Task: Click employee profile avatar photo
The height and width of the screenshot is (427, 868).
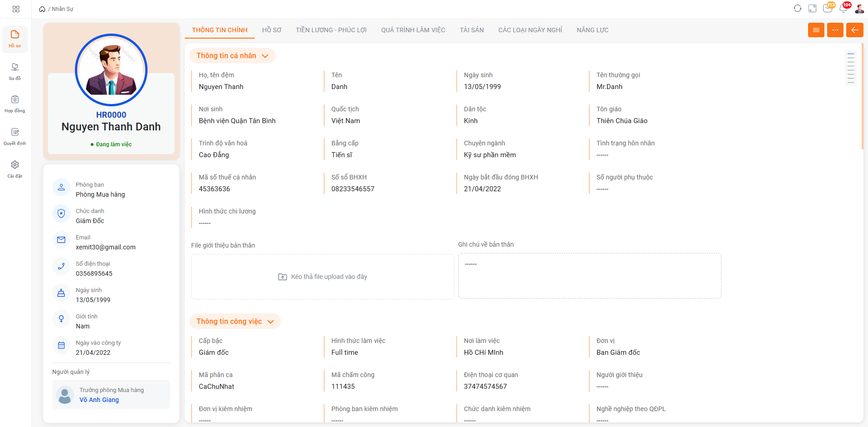Action: coord(111,70)
